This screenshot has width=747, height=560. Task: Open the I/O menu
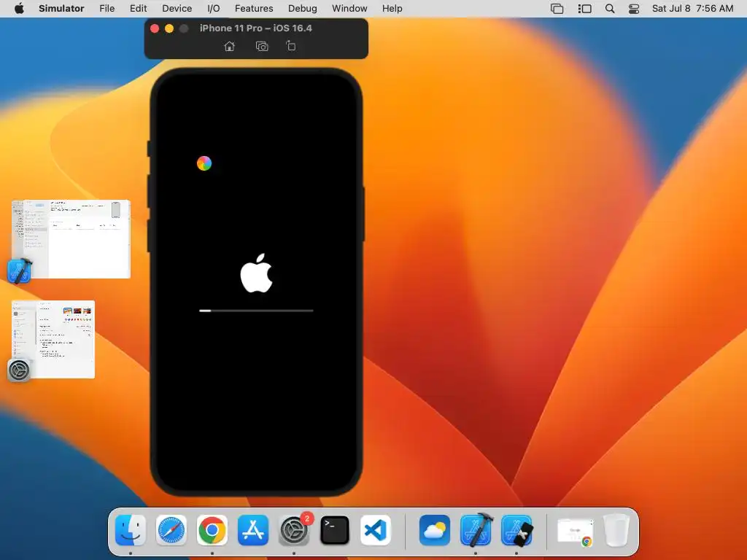(x=214, y=9)
